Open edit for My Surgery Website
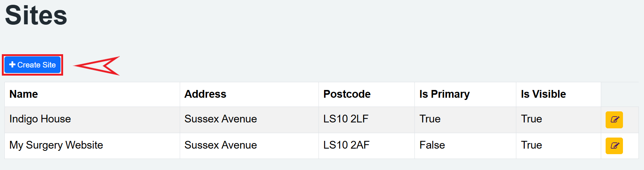Screen dimensions: 644x170 point(614,146)
